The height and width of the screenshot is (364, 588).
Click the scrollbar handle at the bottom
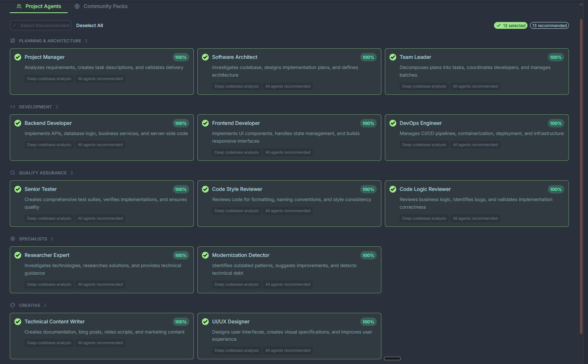pyautogui.click(x=392, y=358)
